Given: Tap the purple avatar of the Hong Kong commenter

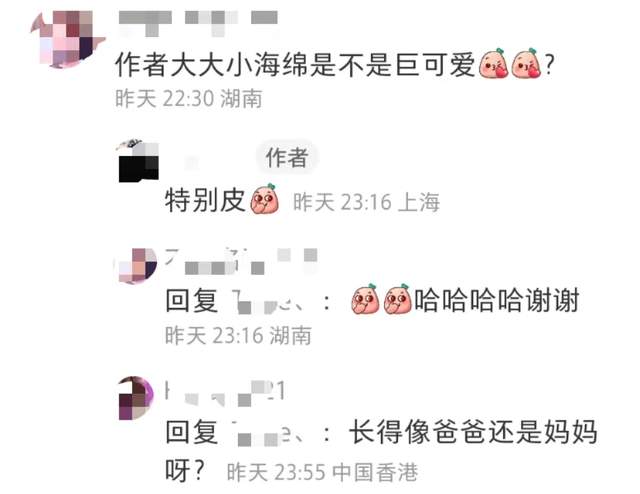Looking at the screenshot, I should pos(136,398).
